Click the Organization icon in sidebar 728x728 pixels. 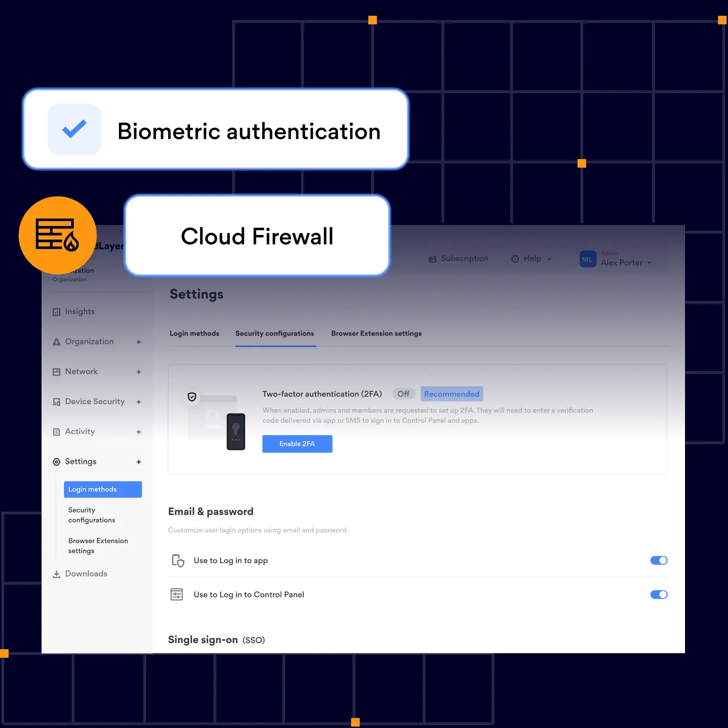point(56,342)
